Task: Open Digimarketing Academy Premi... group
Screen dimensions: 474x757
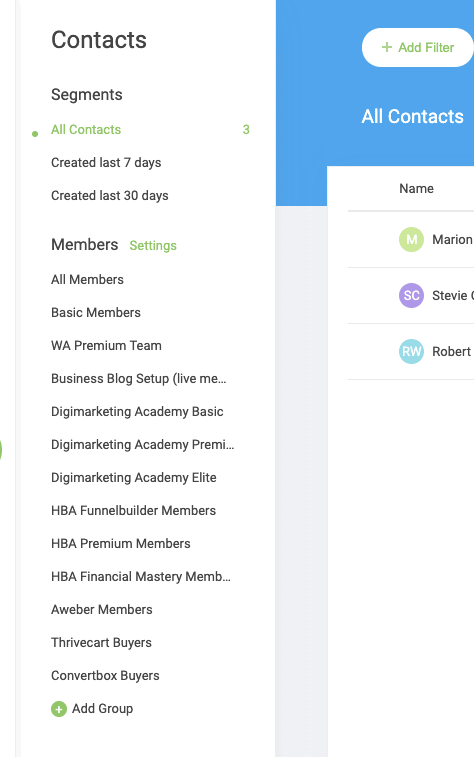Action: tap(142, 445)
